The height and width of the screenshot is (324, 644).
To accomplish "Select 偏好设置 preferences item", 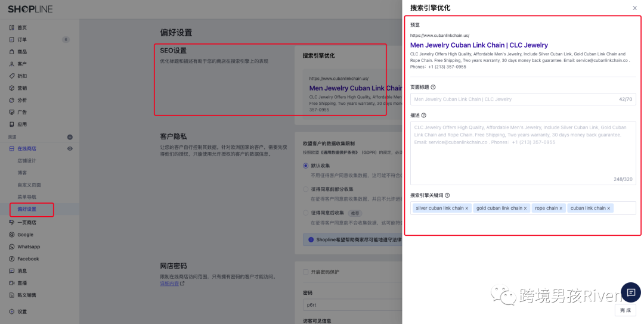I will (27, 209).
